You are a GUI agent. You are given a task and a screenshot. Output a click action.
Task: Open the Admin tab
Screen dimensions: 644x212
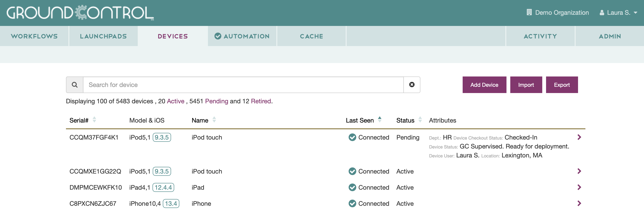(x=610, y=36)
